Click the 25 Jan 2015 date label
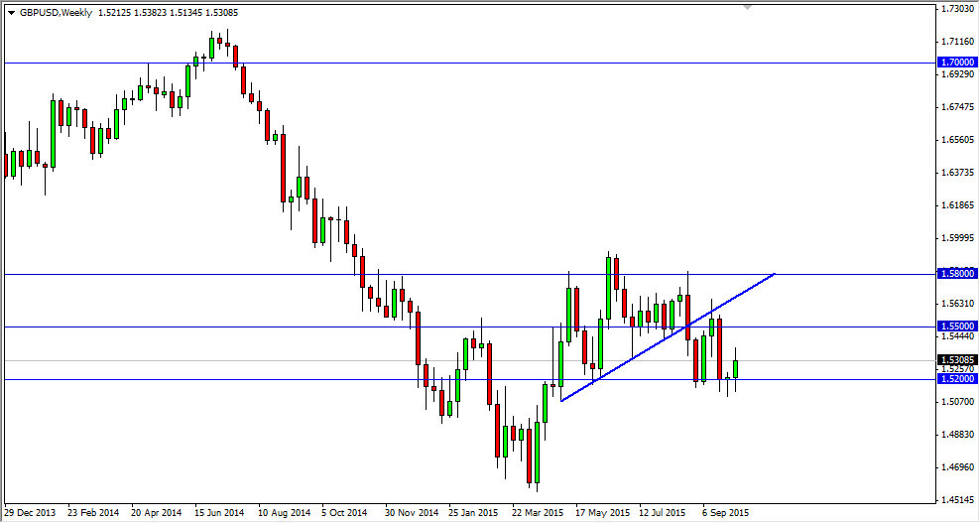The width and height of the screenshot is (980, 523). coord(474,512)
